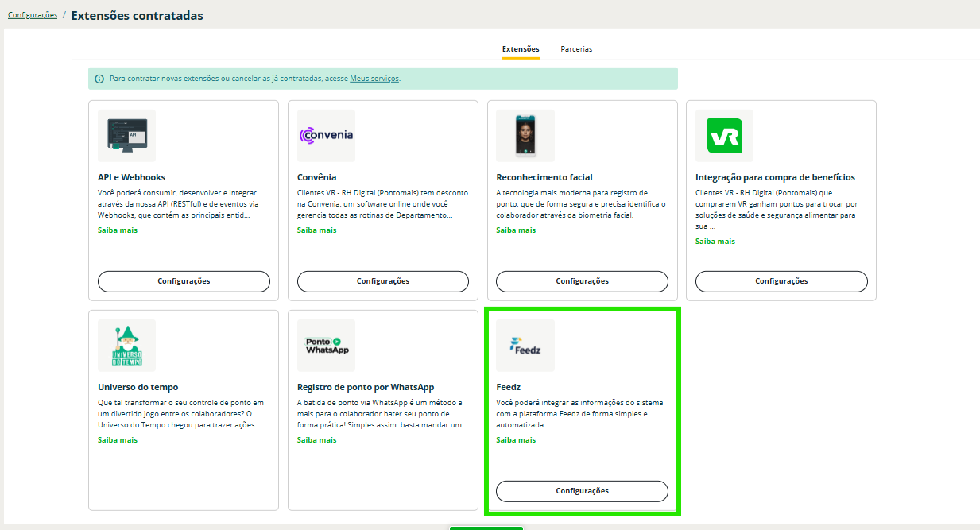
Task: Click the info icon in green banner
Action: [x=99, y=79]
